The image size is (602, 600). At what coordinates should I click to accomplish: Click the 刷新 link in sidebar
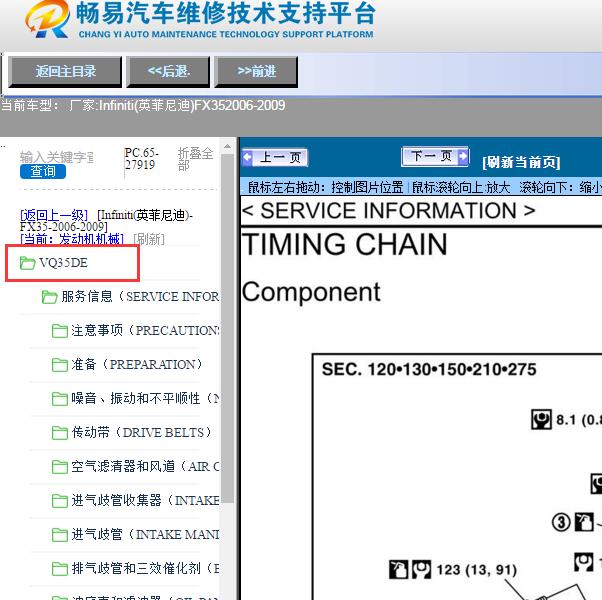tap(149, 239)
